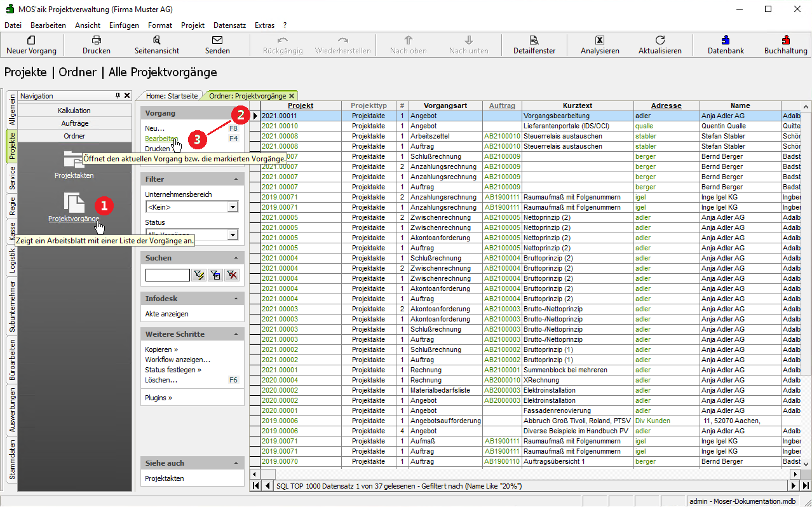Viewport: 812px width, 507px height.
Task: Click the remove filter icon with red X
Action: click(x=232, y=275)
